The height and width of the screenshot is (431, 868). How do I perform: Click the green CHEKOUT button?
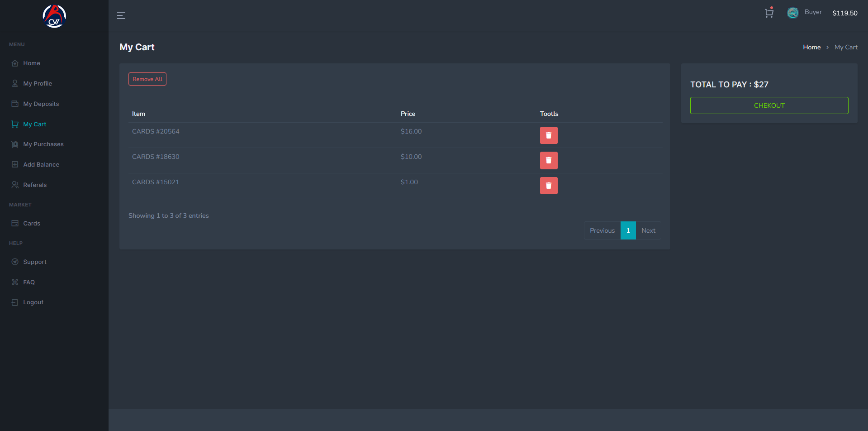(x=769, y=105)
